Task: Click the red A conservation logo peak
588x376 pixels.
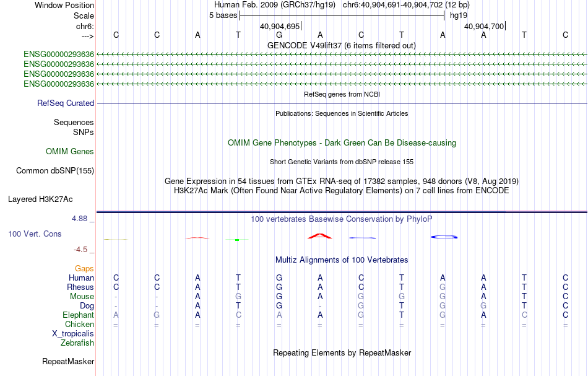Action: [319, 236]
